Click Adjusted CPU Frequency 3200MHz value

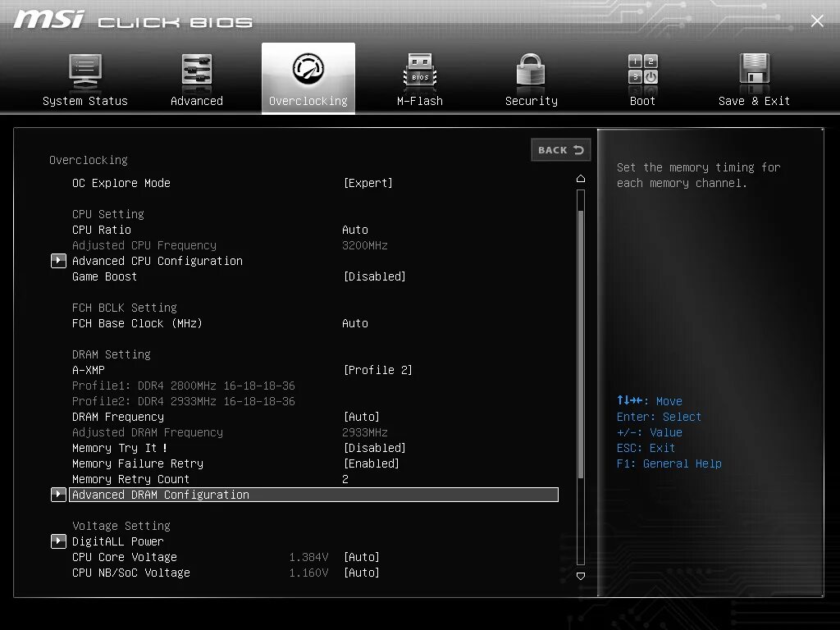coord(365,245)
